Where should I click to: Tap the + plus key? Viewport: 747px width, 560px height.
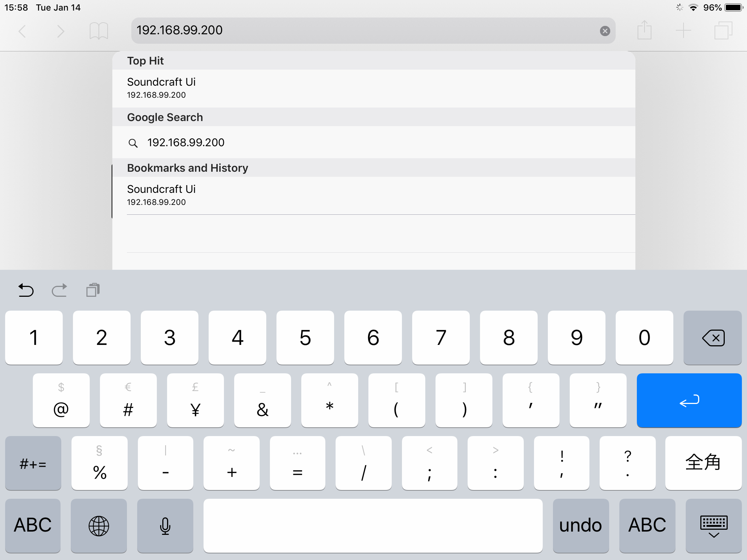[232, 463]
